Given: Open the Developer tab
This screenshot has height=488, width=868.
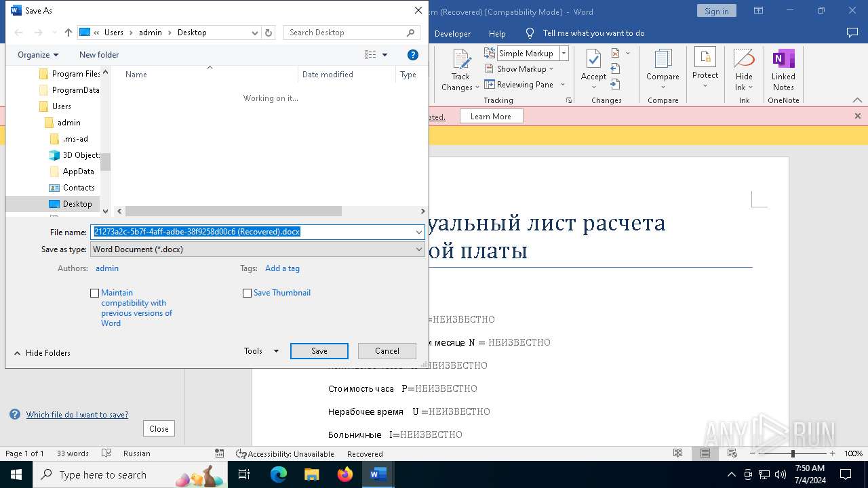Looking at the screenshot, I should [x=452, y=33].
